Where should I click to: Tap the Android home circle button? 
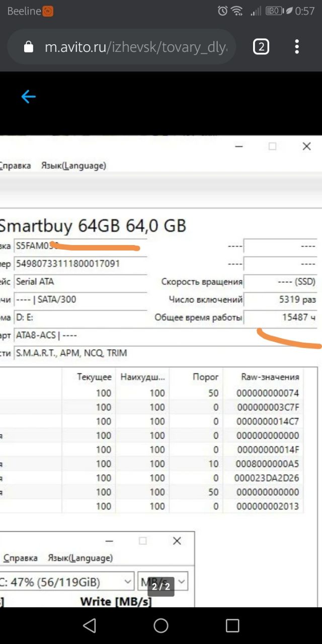(x=161, y=625)
